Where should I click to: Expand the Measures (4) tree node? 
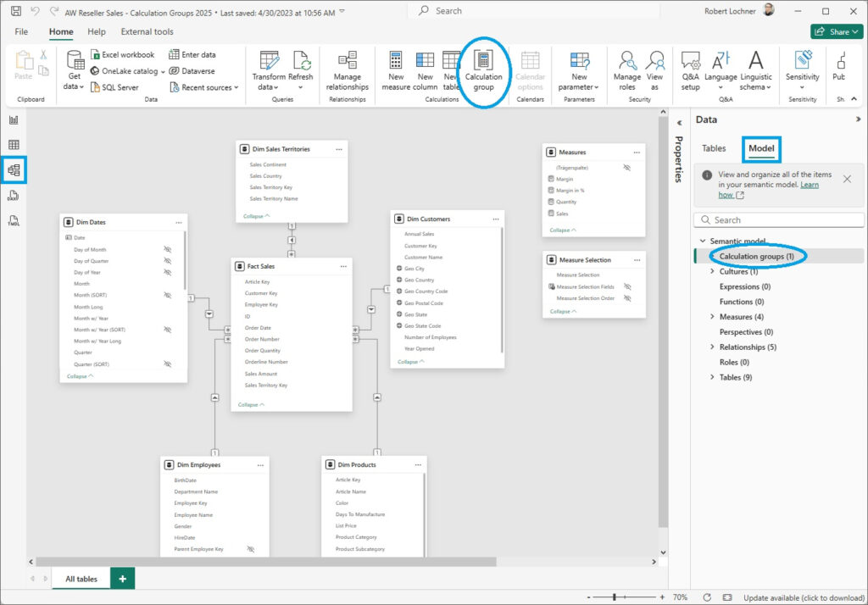pyautogui.click(x=712, y=317)
